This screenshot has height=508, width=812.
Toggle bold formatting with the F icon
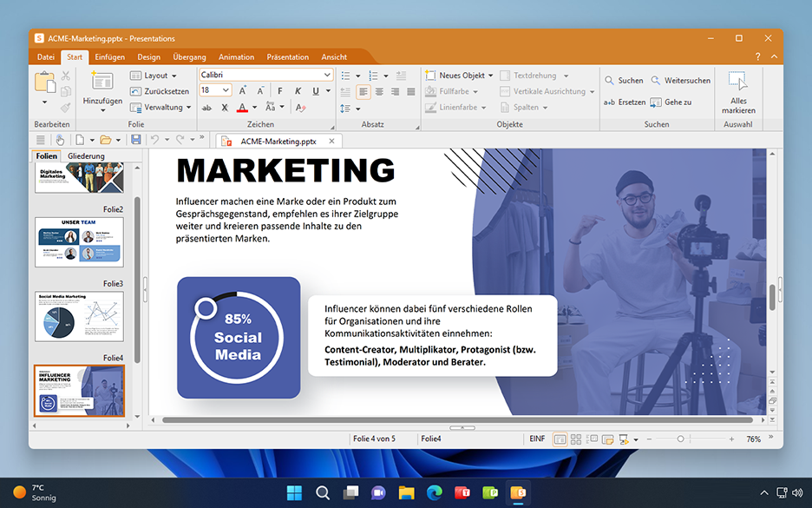point(279,90)
